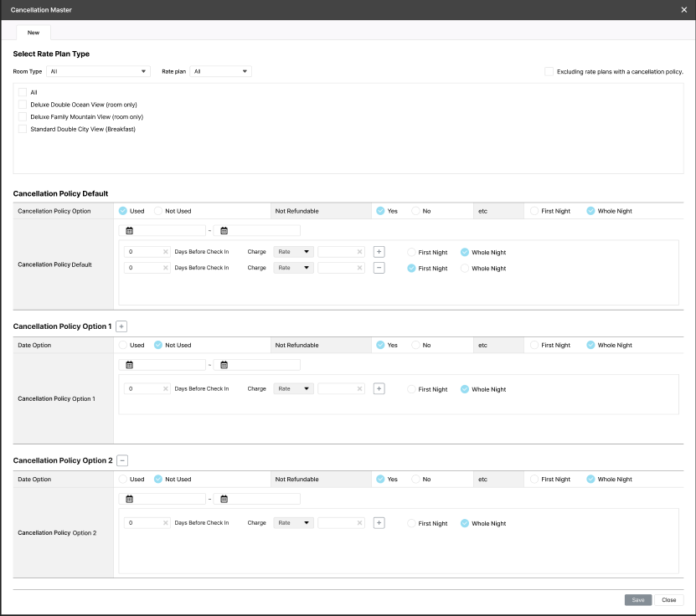Viewport: 696px width, 616px height.
Task: Click Days Before Check In field in Option 1
Action: click(142, 389)
